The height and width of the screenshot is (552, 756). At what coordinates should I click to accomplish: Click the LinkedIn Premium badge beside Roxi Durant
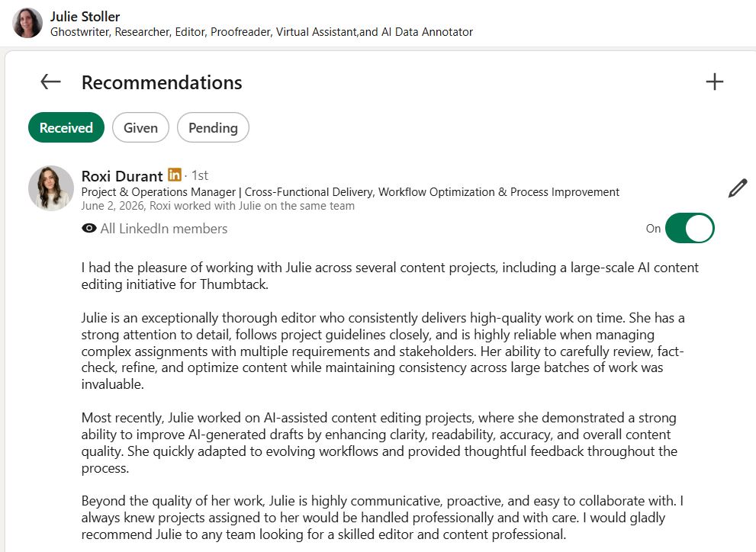[175, 175]
